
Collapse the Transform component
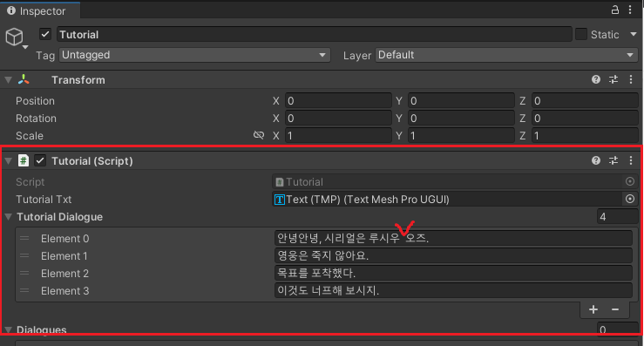pyautogui.click(x=8, y=79)
